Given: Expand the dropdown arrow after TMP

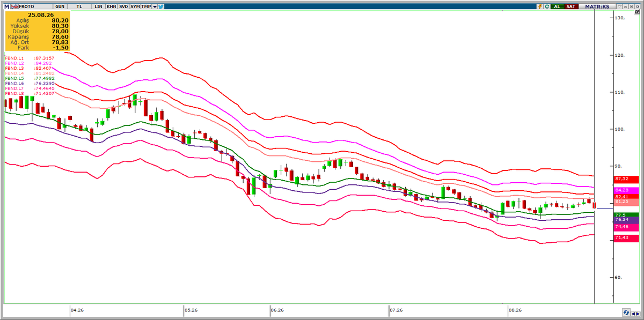Looking at the screenshot, I should point(155,6).
